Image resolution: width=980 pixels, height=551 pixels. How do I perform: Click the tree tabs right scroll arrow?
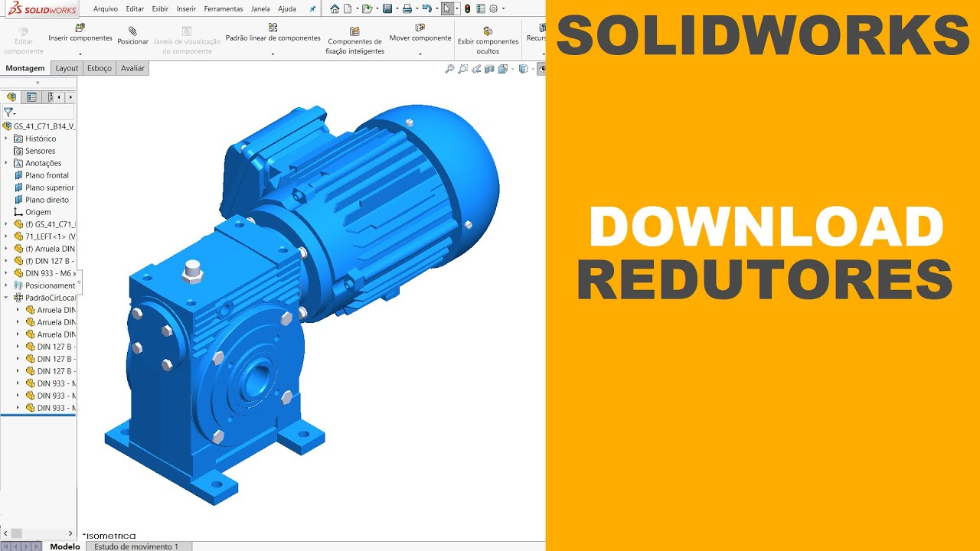pos(70,97)
